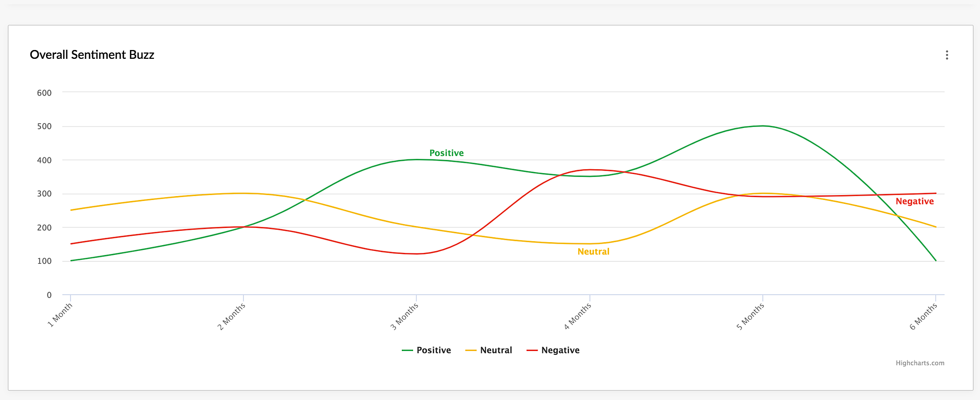
Task: Click the yellow Neutral legend line marker
Action: click(x=471, y=350)
